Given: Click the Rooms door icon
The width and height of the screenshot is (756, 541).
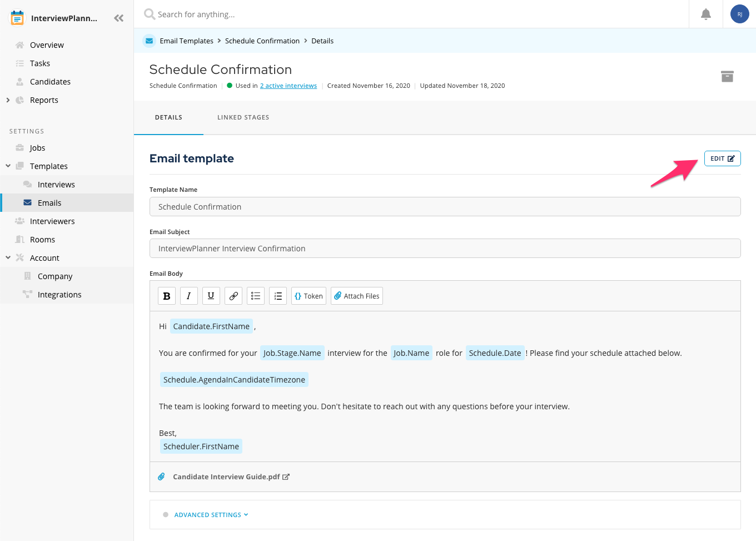Looking at the screenshot, I should tap(19, 240).
